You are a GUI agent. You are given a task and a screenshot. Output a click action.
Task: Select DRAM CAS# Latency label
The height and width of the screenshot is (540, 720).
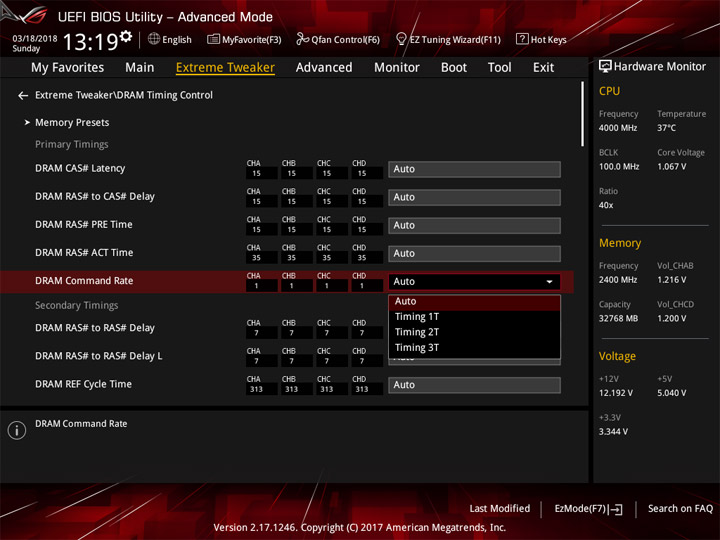click(80, 169)
